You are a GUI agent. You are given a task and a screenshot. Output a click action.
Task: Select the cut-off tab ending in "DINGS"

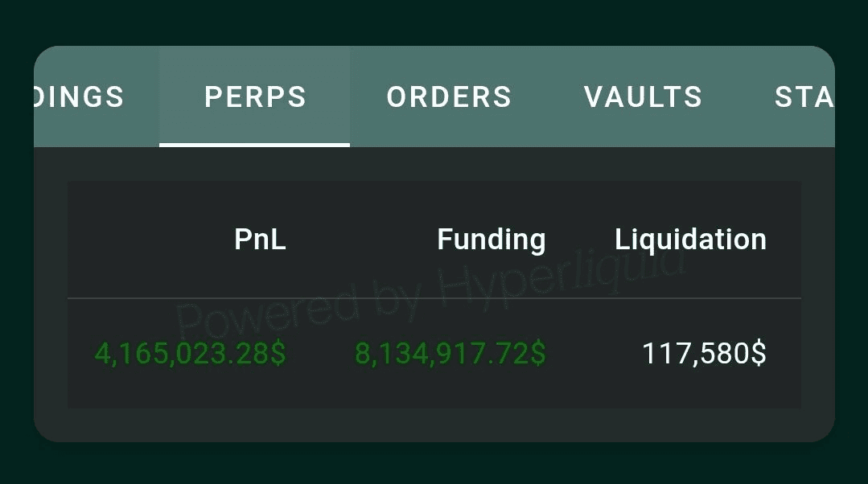coord(80,97)
